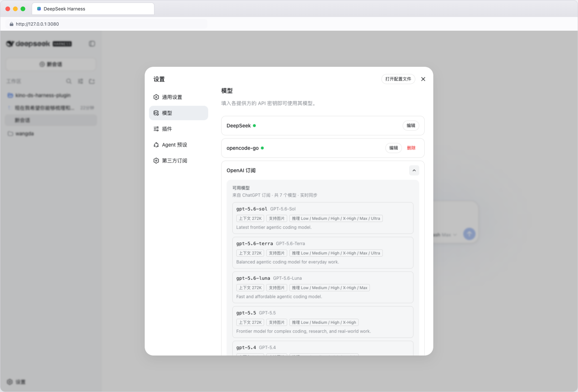Start a new chat from sidebar button
Viewport: 578px width, 392px height.
click(51, 64)
